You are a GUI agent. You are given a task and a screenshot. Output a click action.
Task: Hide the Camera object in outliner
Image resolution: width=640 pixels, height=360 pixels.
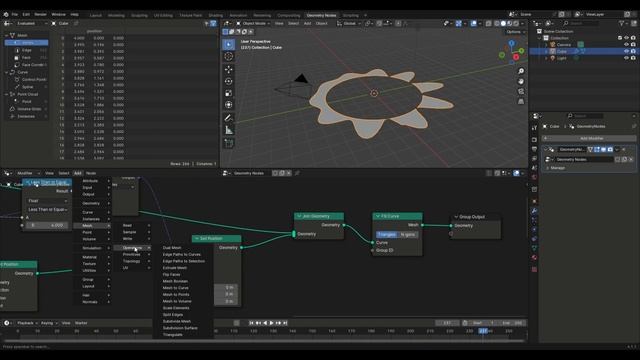626,44
